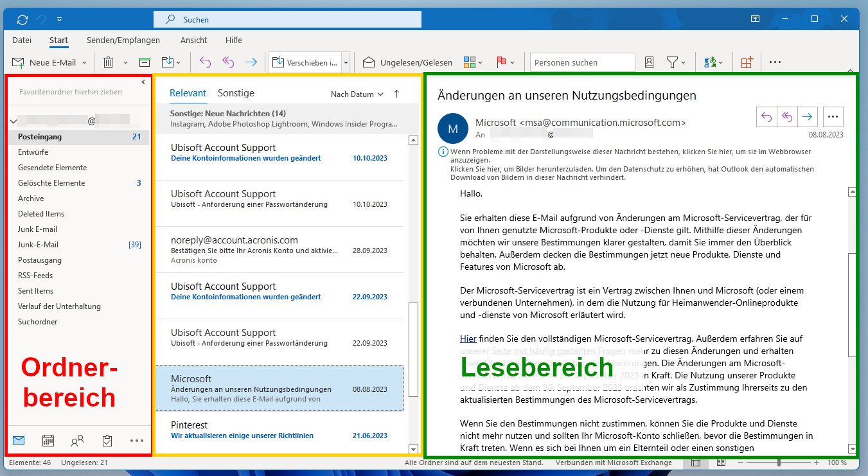
Task: Click the Archive box icon in the toolbar
Action: point(145,62)
